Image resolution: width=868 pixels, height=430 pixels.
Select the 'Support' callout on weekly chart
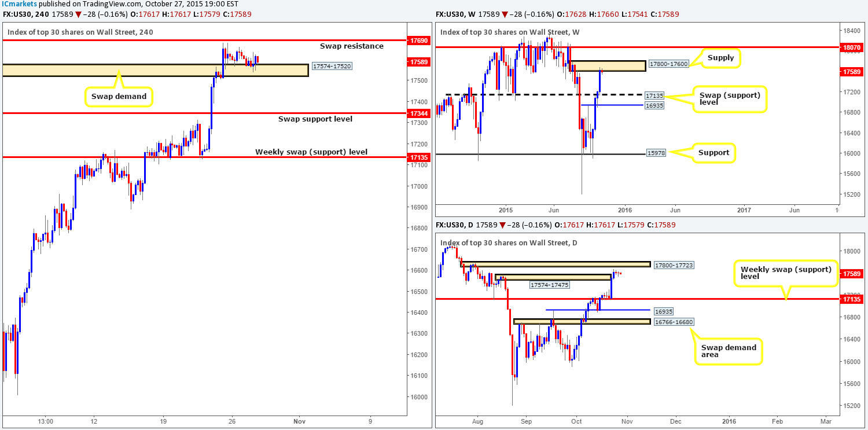click(x=714, y=153)
